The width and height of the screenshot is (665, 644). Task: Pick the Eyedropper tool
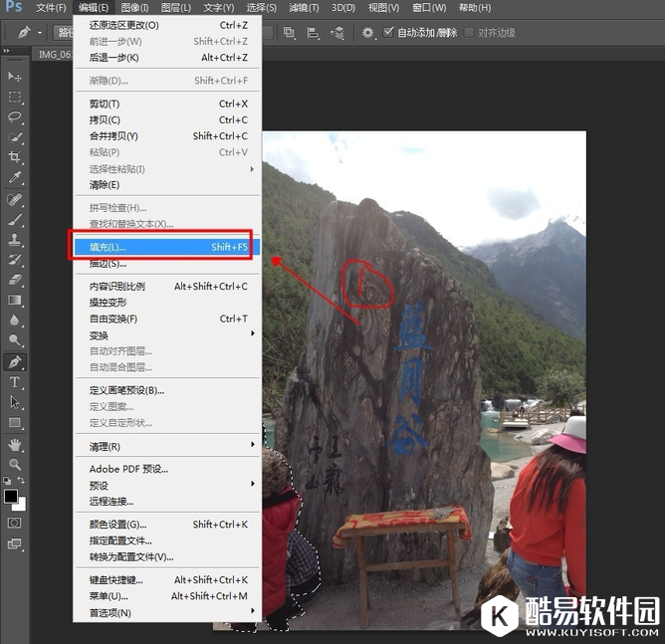[x=15, y=177]
